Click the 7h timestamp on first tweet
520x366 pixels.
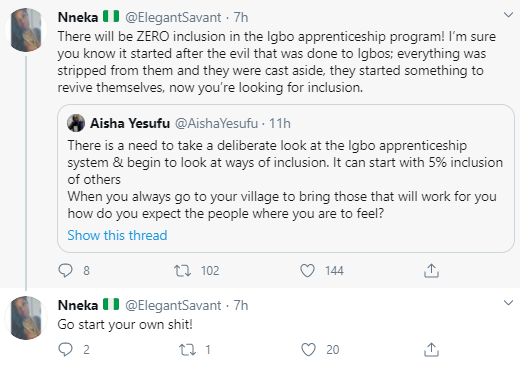(x=240, y=17)
